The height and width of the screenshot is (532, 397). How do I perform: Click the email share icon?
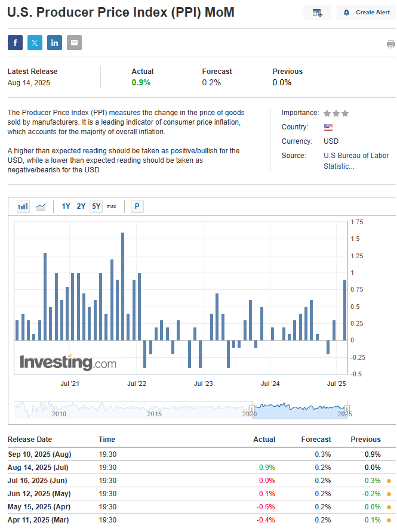[75, 42]
